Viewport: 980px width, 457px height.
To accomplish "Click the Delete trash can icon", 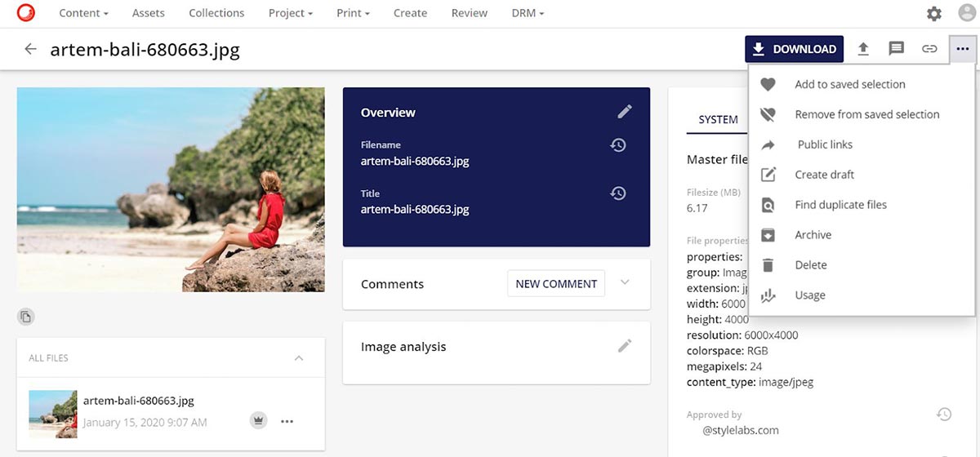I will 768,265.
